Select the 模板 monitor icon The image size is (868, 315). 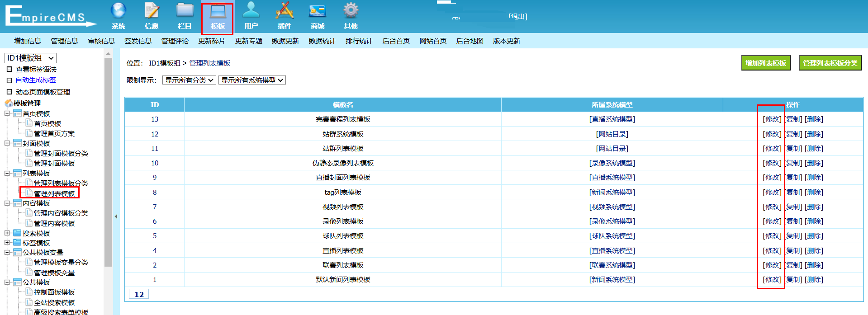pyautogui.click(x=218, y=12)
